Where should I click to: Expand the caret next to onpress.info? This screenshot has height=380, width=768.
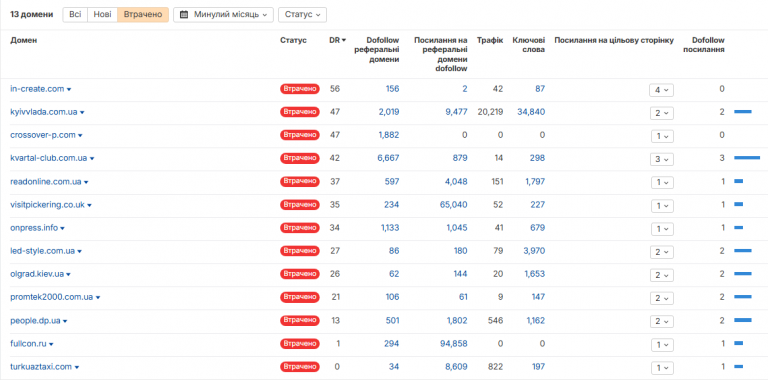pyautogui.click(x=62, y=229)
